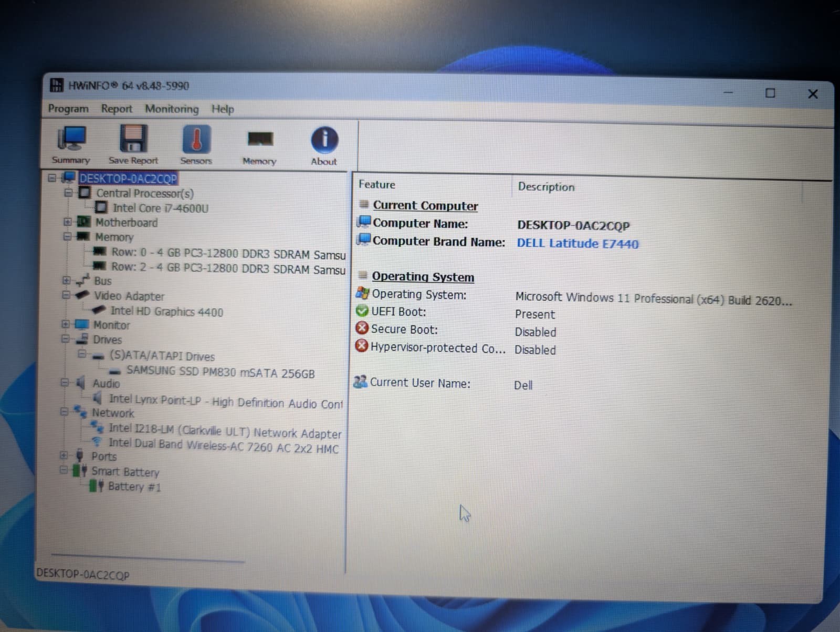Click the Smart Battery icon
This screenshot has width=840, height=632.
coord(80,470)
